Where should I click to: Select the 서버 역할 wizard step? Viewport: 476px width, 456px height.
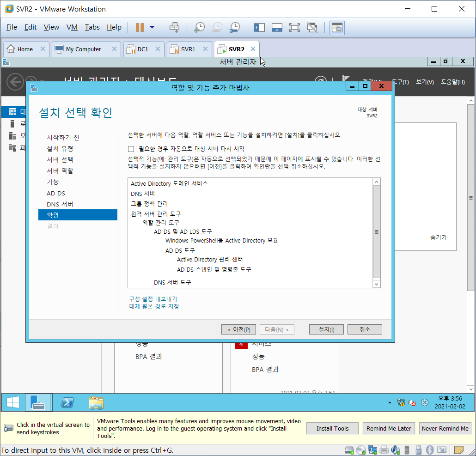(x=60, y=171)
